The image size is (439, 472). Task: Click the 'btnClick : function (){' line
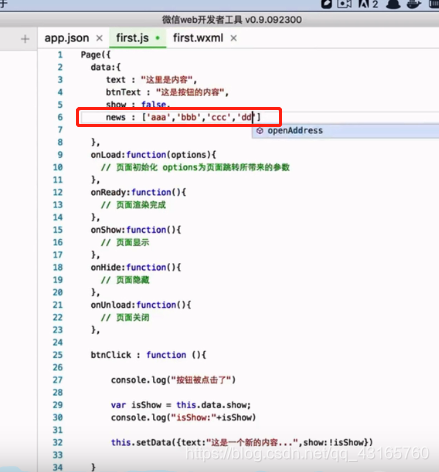coord(148,355)
